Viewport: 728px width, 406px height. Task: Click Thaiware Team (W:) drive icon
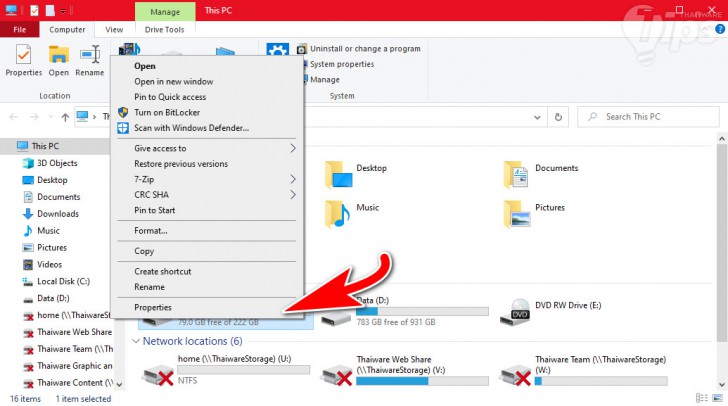pyautogui.click(x=515, y=374)
